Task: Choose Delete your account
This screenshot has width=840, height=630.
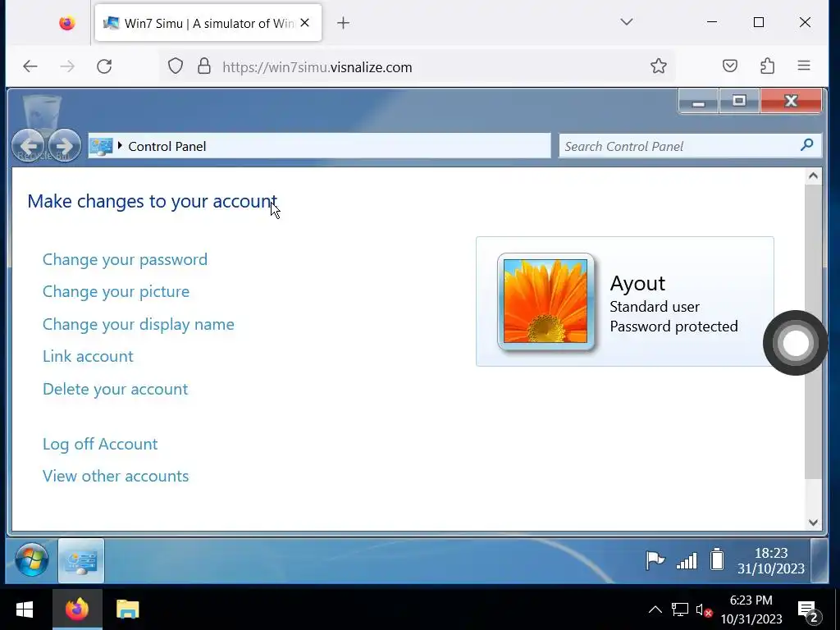Action: (x=115, y=389)
